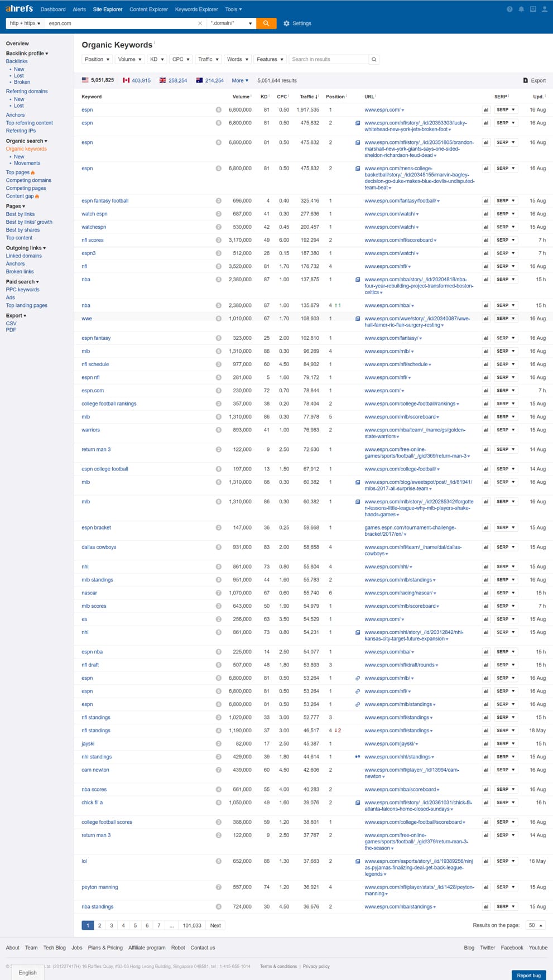
Task: Click the Ahrefs logo
Action: pyautogui.click(x=20, y=9)
